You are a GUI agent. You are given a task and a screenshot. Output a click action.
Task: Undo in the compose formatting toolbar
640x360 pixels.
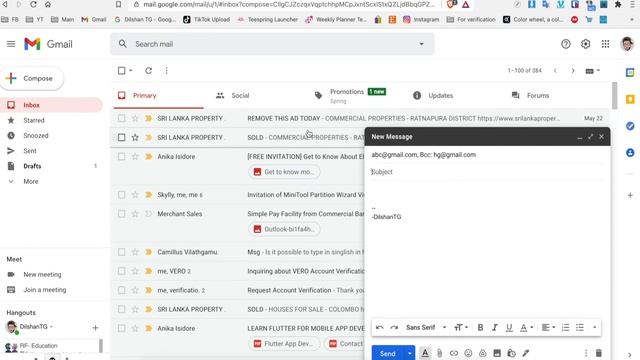(380, 327)
